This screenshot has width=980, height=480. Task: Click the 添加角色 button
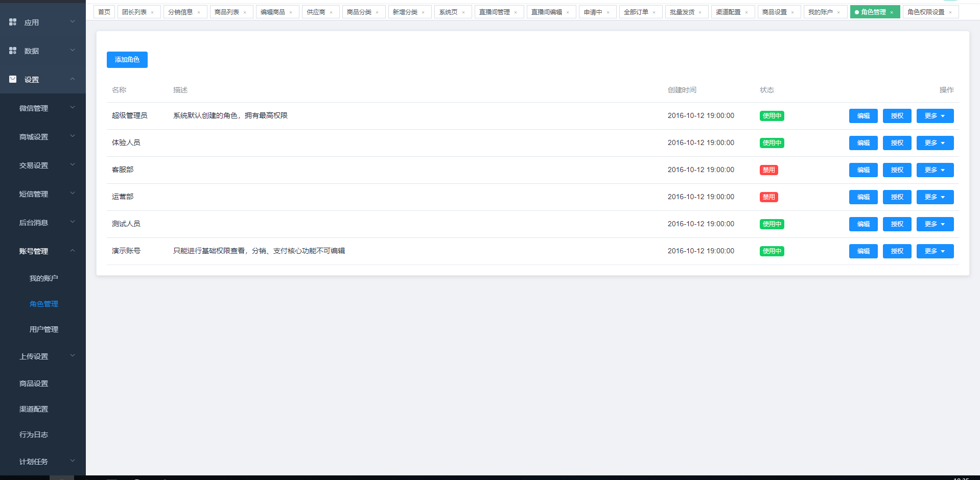[x=127, y=60]
